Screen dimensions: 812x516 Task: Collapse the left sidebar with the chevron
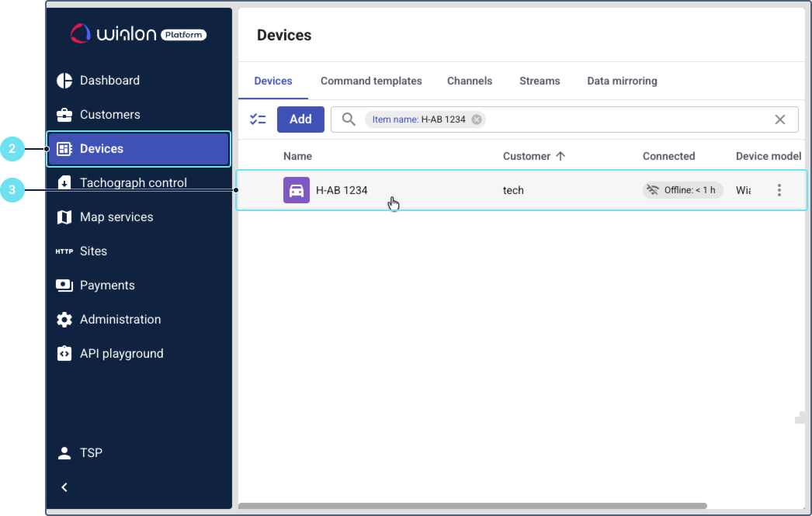(64, 487)
